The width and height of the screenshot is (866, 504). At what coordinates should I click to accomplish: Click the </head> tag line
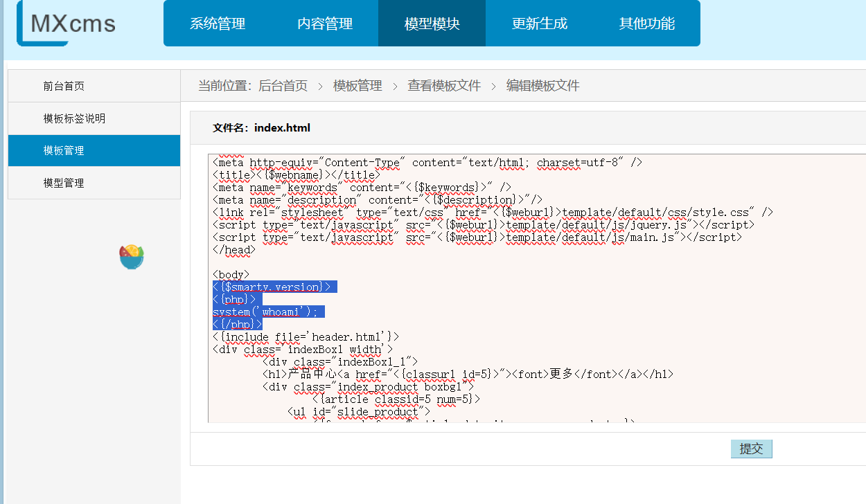point(234,249)
